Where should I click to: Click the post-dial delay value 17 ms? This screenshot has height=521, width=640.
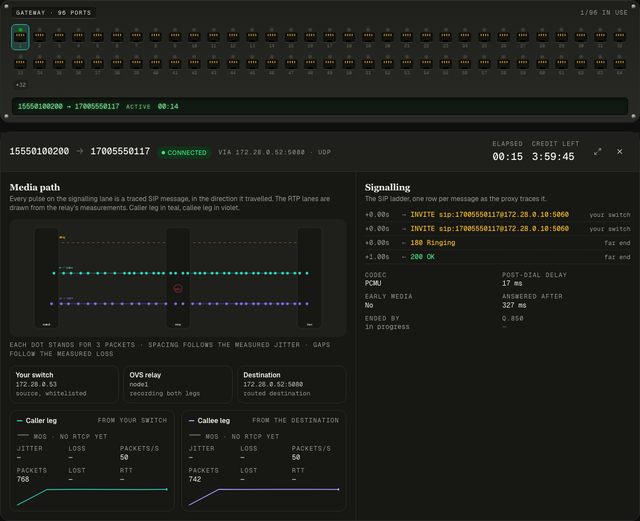(512, 283)
